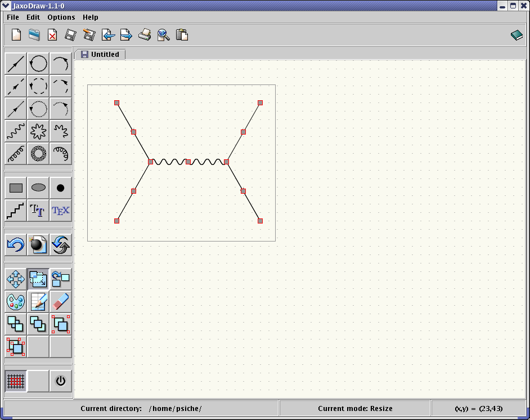Image resolution: width=530 pixels, height=420 pixels.
Task: Select the TeX label tool
Action: point(61,211)
